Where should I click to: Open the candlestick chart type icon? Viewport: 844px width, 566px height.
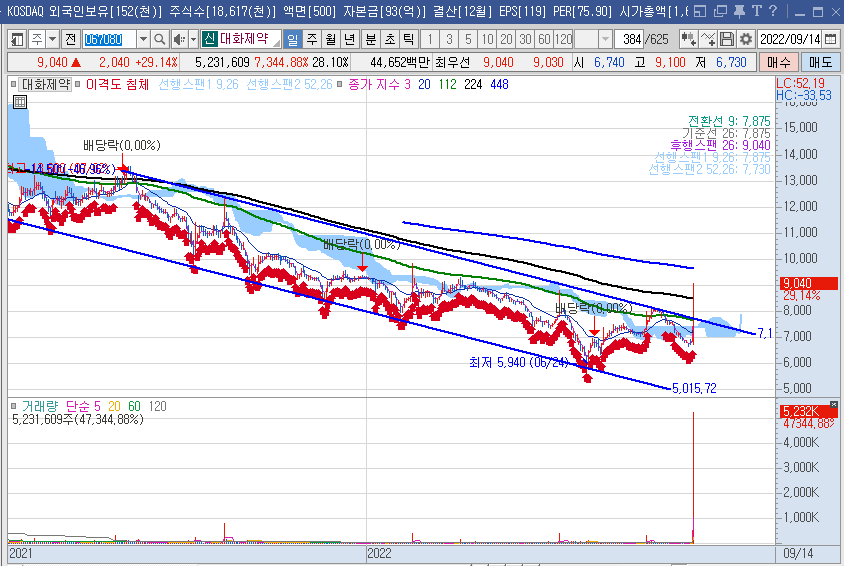[688, 39]
